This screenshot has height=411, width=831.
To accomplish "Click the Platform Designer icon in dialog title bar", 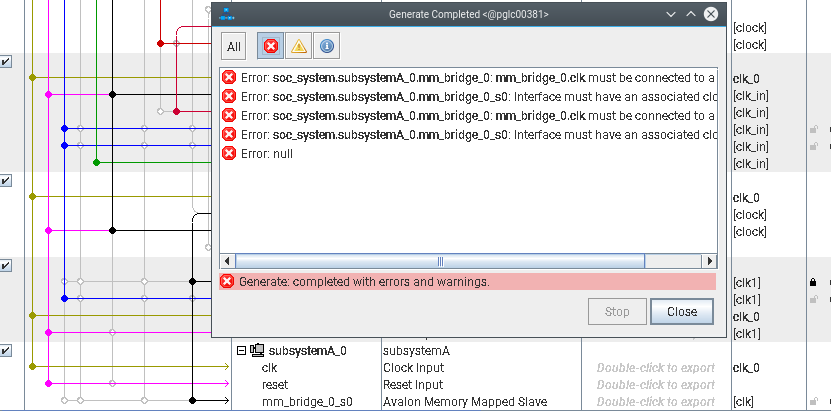I will coord(227,14).
